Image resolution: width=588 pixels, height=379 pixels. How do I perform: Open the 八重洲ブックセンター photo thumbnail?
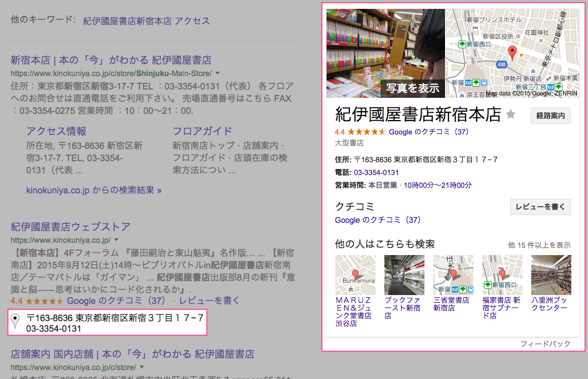(551, 275)
